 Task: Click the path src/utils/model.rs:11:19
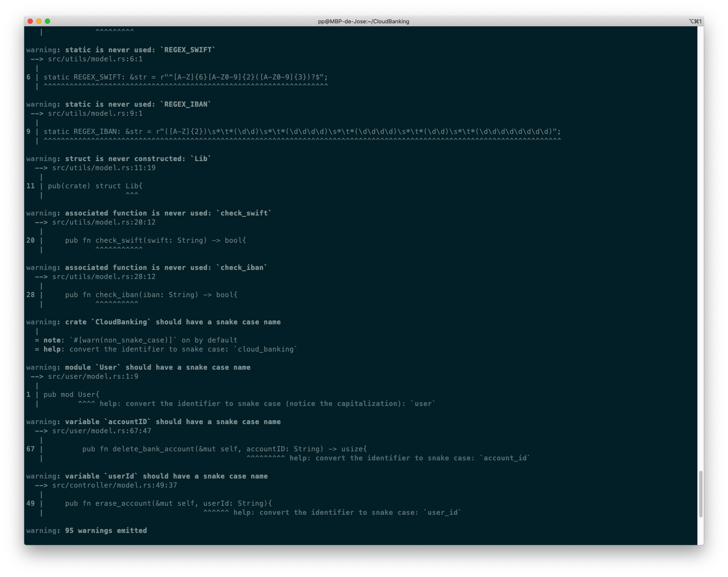[x=104, y=168]
